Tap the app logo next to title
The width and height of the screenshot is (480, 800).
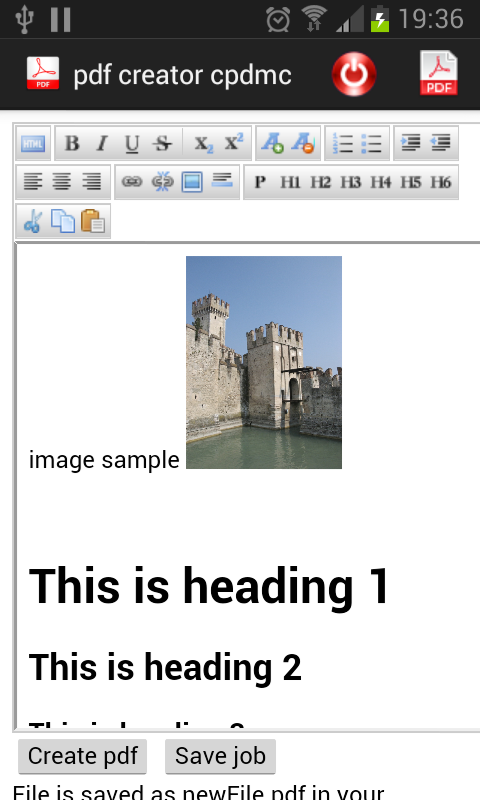(43, 73)
